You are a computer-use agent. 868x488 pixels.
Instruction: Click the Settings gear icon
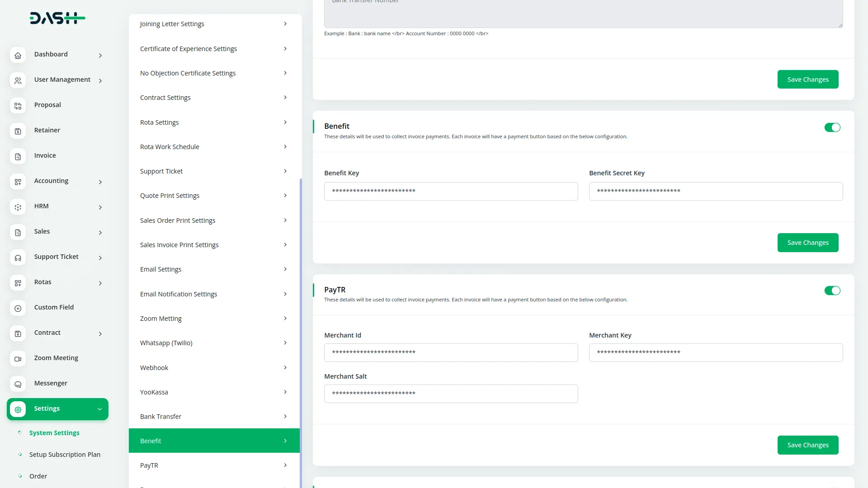(x=18, y=409)
